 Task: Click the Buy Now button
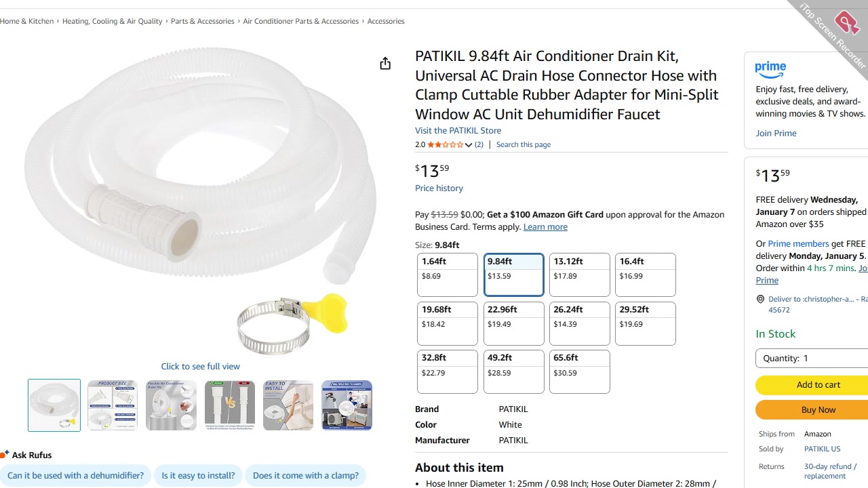coord(818,409)
